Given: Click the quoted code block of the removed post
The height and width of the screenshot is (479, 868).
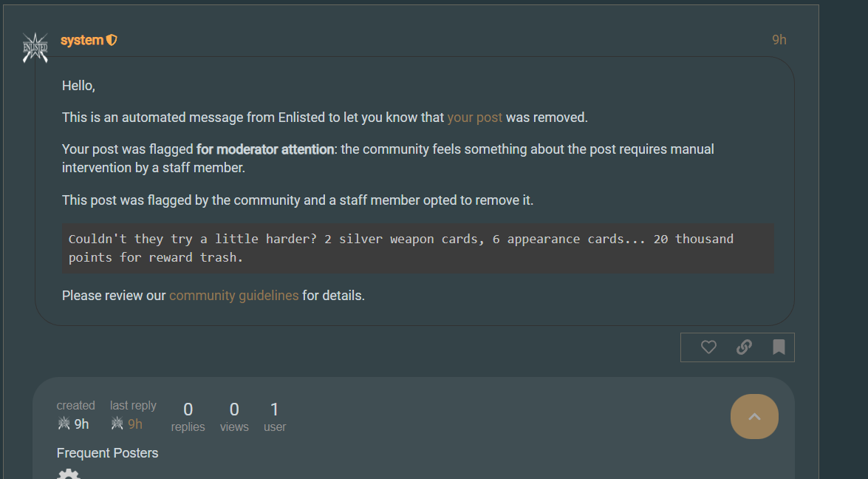Looking at the screenshot, I should (417, 248).
